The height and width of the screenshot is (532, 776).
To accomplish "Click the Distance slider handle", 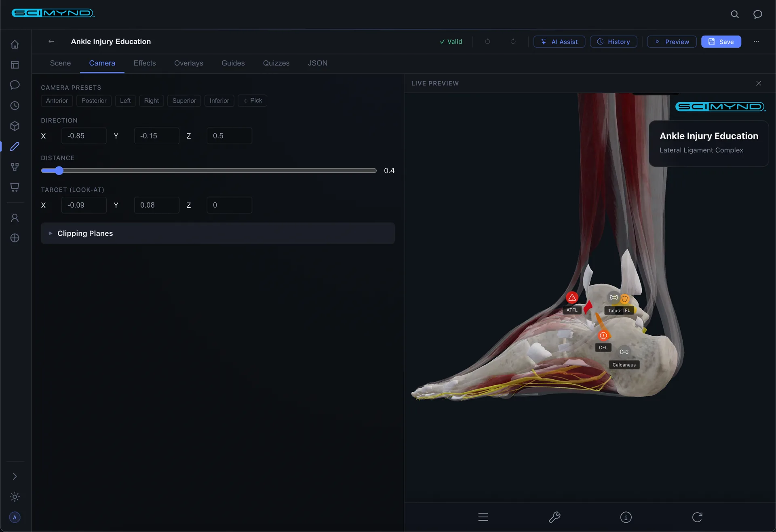I will point(59,171).
